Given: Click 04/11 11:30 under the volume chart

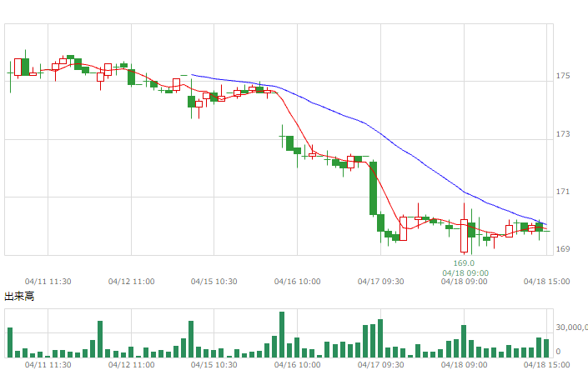Looking at the screenshot, I should tap(48, 364).
